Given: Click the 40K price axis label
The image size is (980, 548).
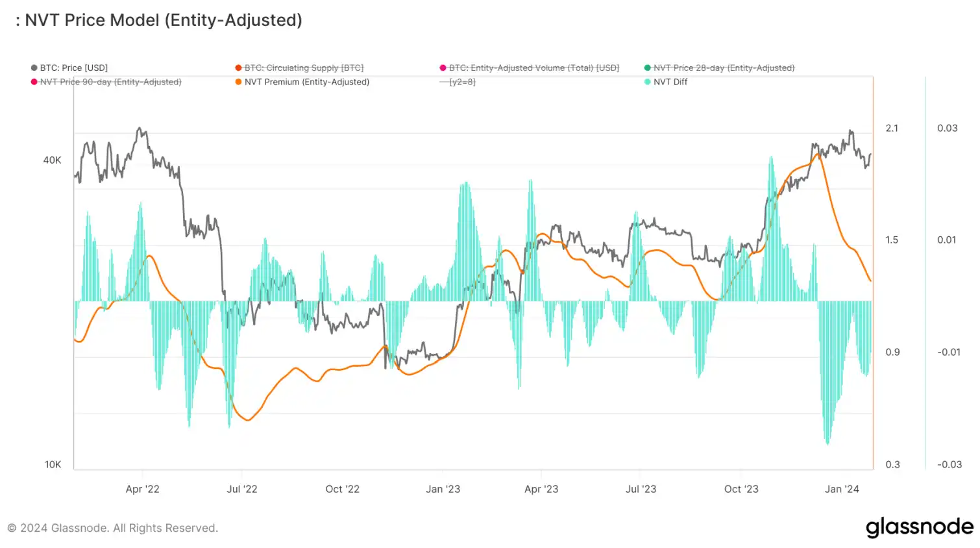Looking at the screenshot, I should pyautogui.click(x=52, y=160).
